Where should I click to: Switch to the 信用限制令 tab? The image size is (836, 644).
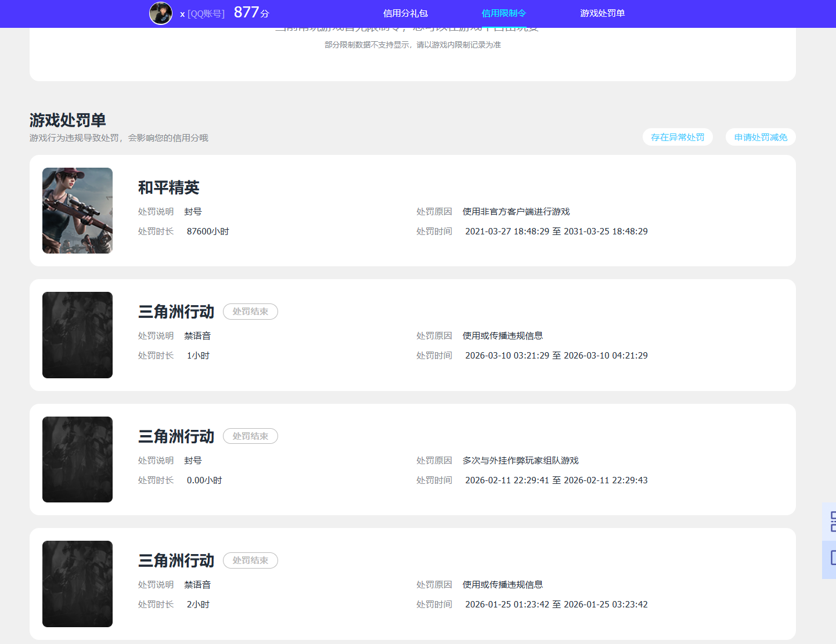(x=503, y=13)
